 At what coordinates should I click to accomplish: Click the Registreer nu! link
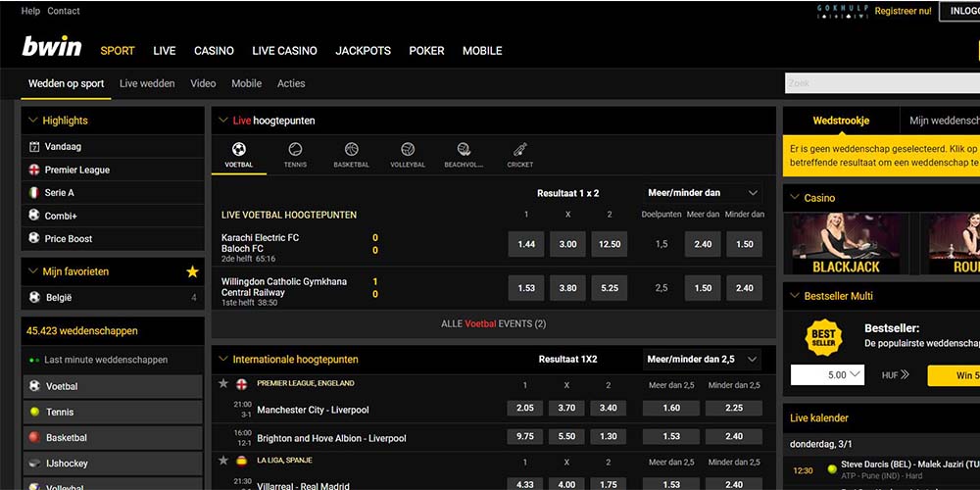click(903, 11)
